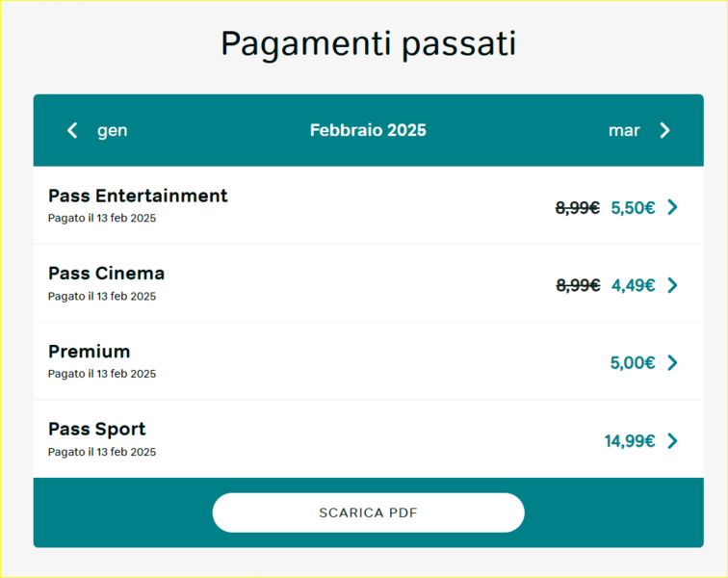The image size is (728, 578).
Task: Click the chevron beside Premium payment
Action: [672, 362]
